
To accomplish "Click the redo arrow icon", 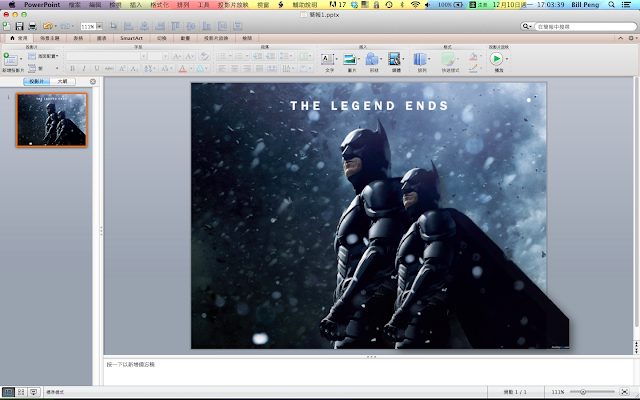I will click(65, 26).
